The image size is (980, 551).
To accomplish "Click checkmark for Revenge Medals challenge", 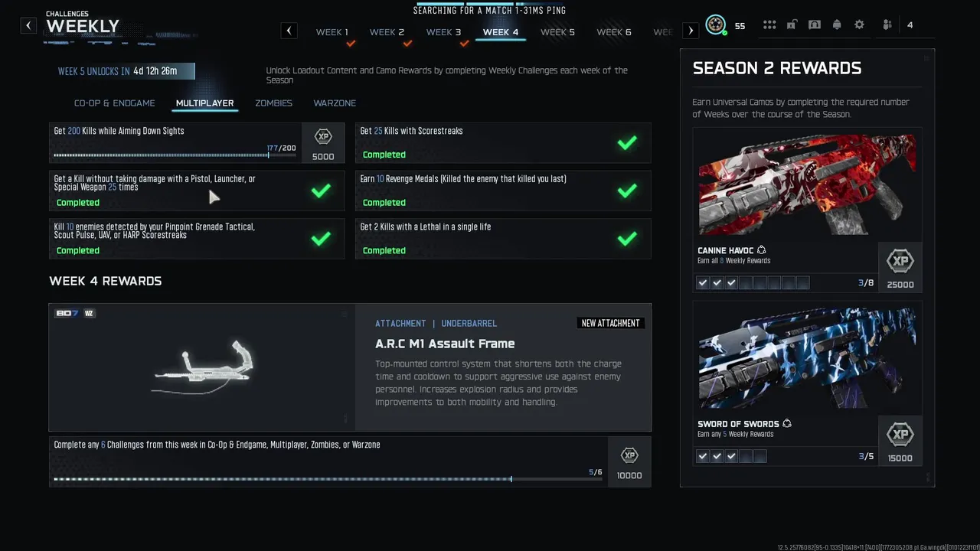I will (x=627, y=191).
